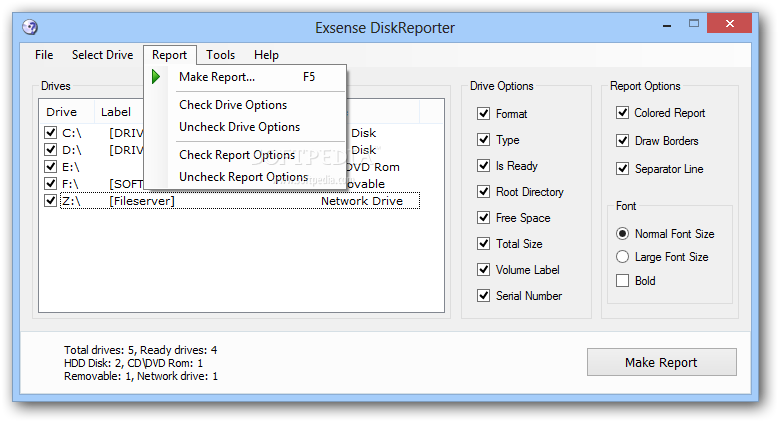Open the Tools menu
779x422 pixels.
point(221,55)
